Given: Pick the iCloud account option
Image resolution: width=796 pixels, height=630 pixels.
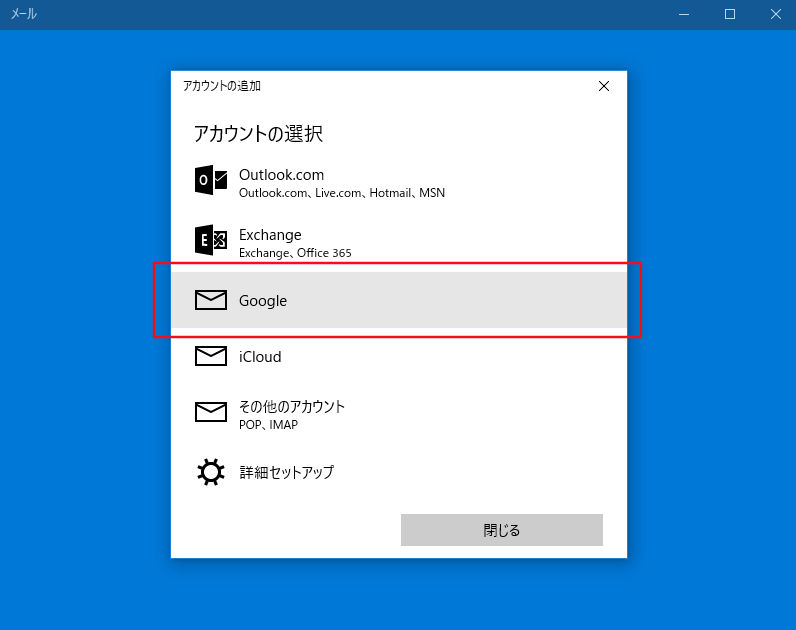Looking at the screenshot, I should click(399, 356).
